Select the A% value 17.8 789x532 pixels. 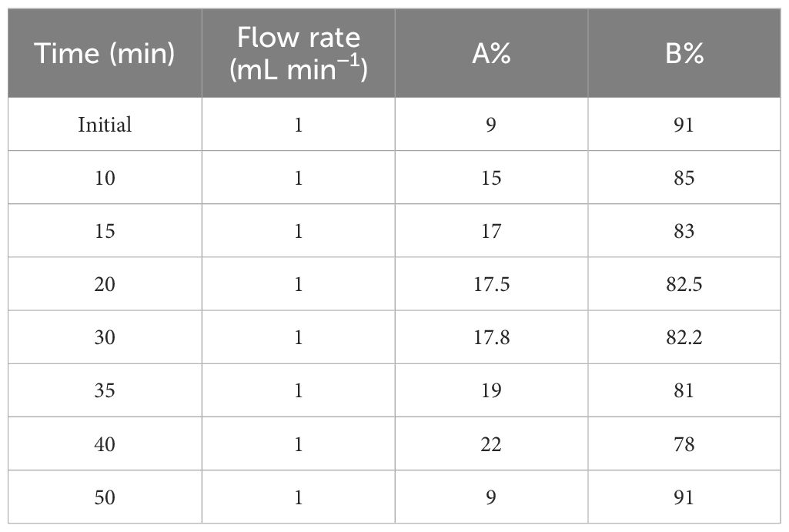coord(492,337)
